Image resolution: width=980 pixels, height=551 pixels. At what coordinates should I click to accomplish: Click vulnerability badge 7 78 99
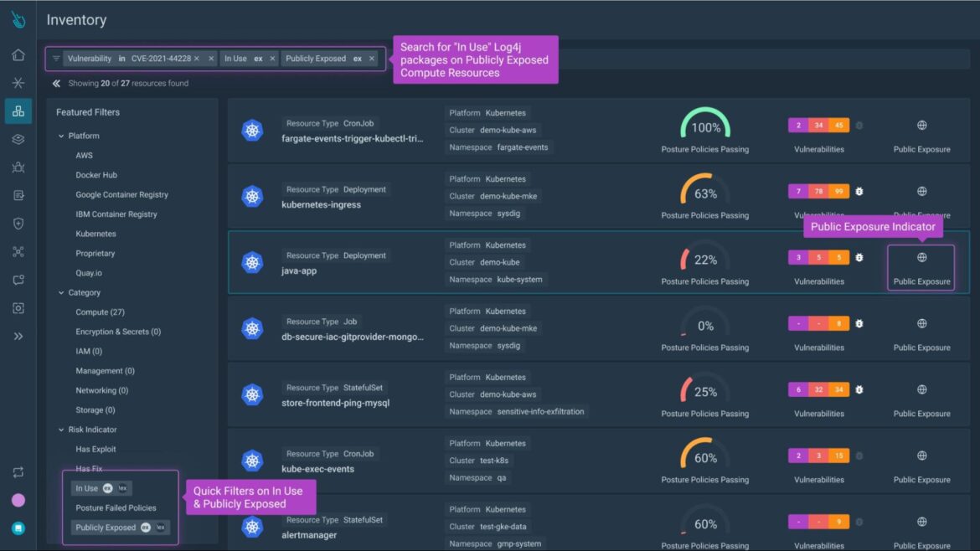(818, 192)
